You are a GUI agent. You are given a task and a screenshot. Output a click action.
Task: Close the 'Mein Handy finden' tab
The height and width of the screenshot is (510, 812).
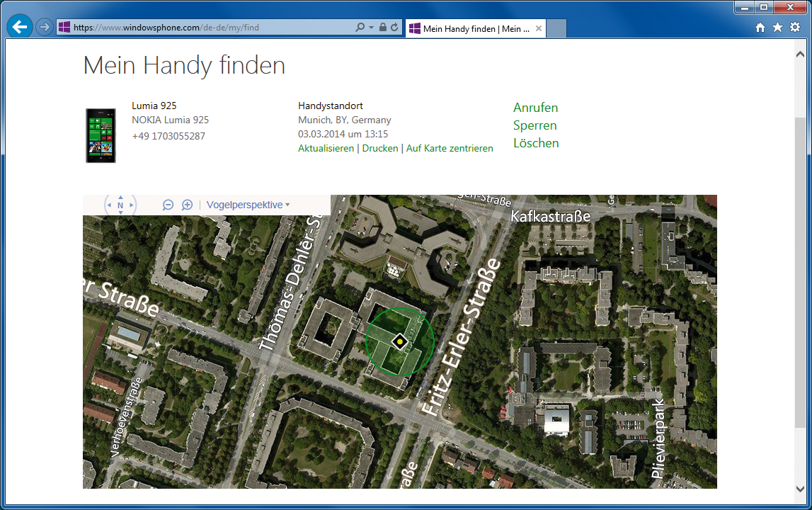(x=539, y=28)
